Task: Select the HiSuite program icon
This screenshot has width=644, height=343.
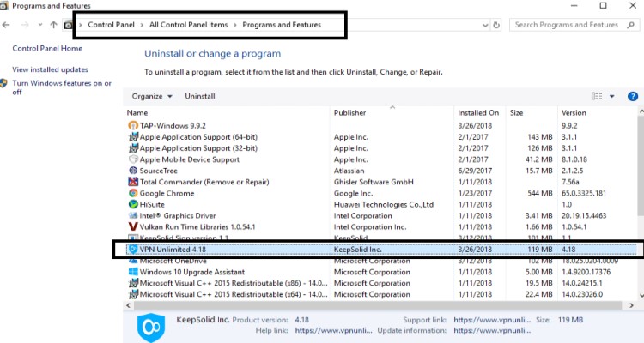Action: point(133,204)
